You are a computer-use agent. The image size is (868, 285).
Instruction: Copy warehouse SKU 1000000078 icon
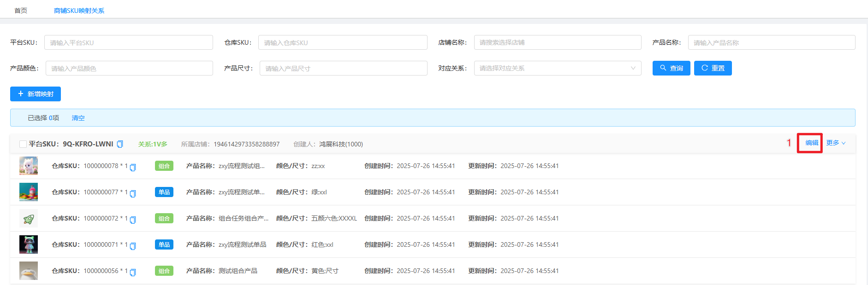point(133,167)
